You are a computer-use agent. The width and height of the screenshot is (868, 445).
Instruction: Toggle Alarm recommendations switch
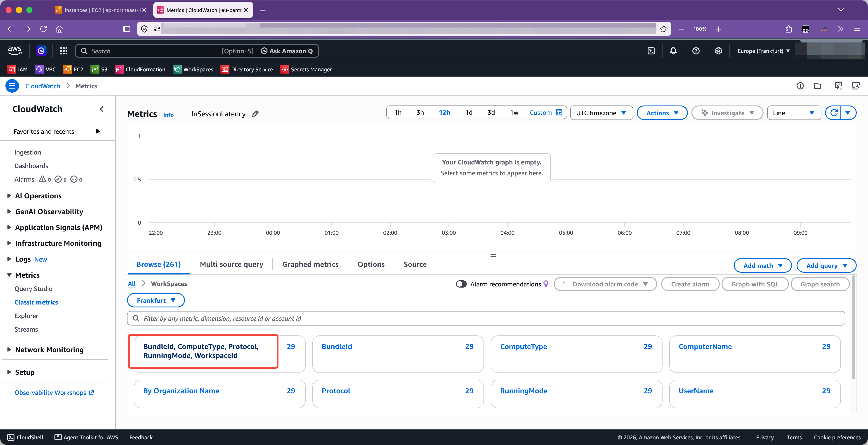coord(461,284)
